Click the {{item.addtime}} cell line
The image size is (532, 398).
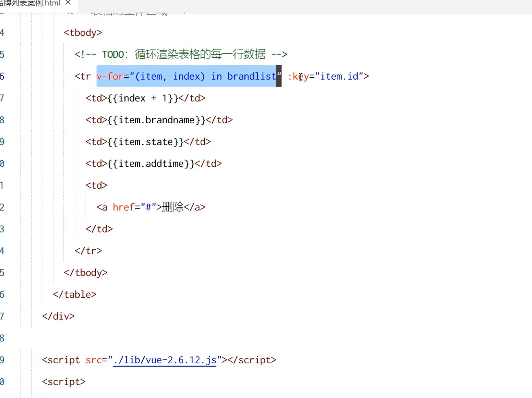[154, 164]
